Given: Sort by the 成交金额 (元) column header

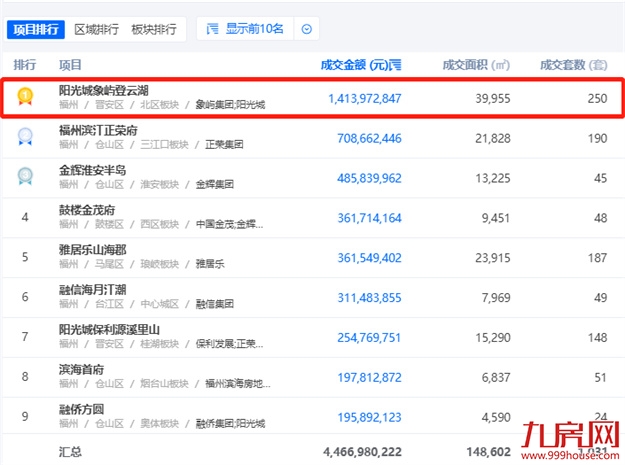Looking at the screenshot, I should 361,65.
